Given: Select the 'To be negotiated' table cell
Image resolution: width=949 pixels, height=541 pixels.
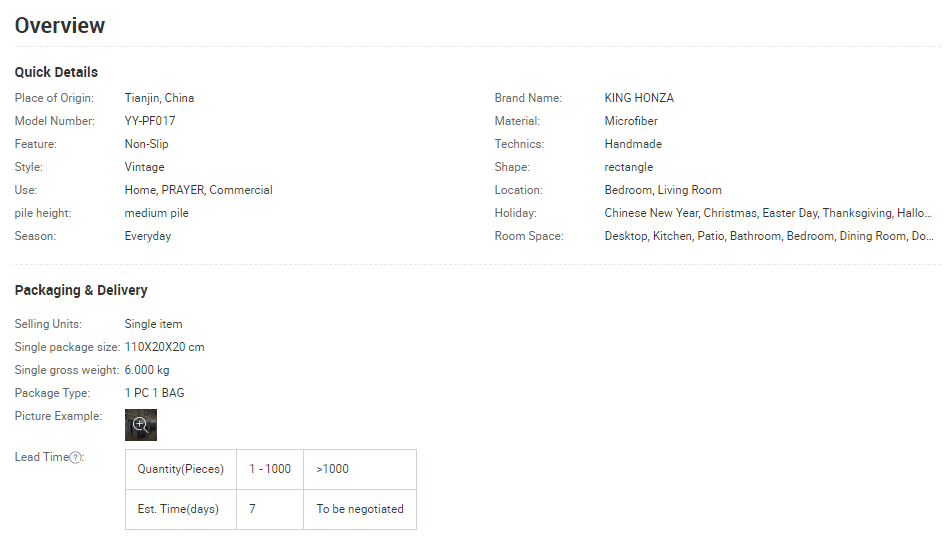Looking at the screenshot, I should coord(360,509).
